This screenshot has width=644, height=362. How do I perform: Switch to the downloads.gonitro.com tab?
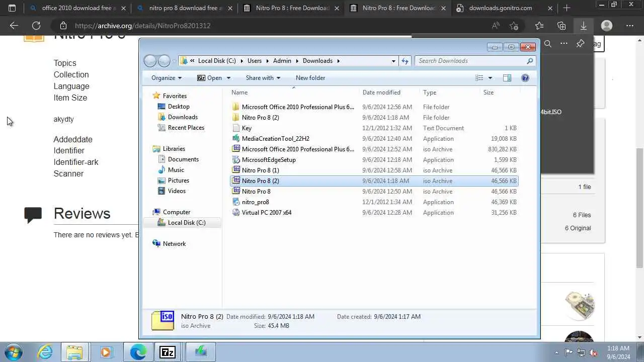pos(500,8)
